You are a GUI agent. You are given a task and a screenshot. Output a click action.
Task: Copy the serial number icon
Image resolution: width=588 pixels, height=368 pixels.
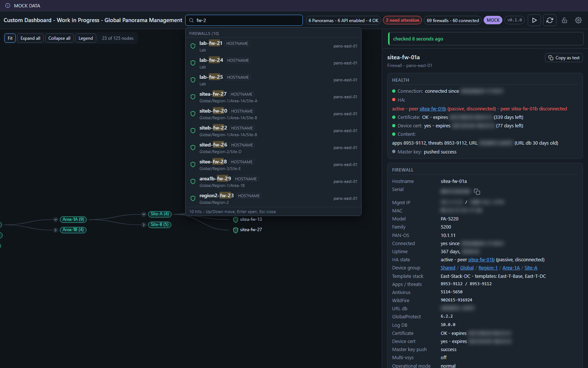[477, 192]
